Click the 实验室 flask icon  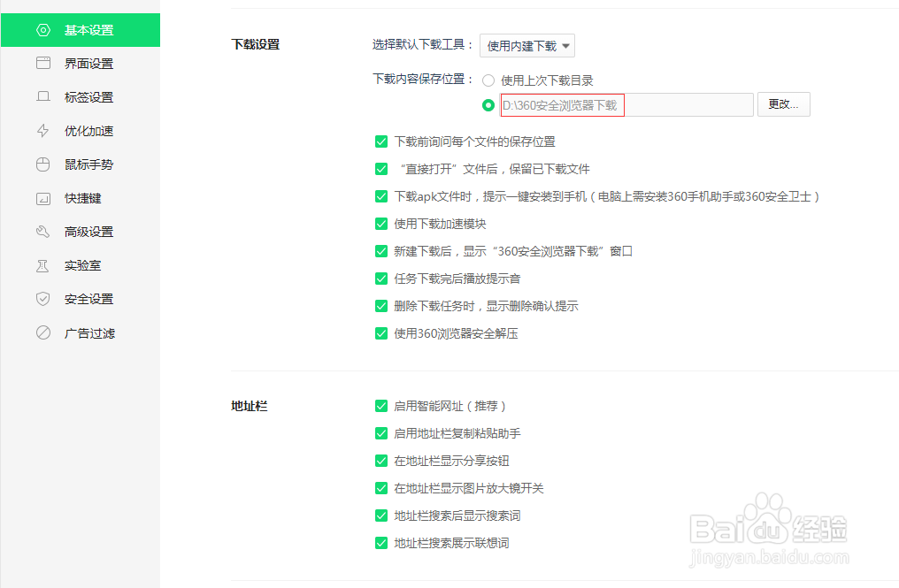click(x=43, y=265)
